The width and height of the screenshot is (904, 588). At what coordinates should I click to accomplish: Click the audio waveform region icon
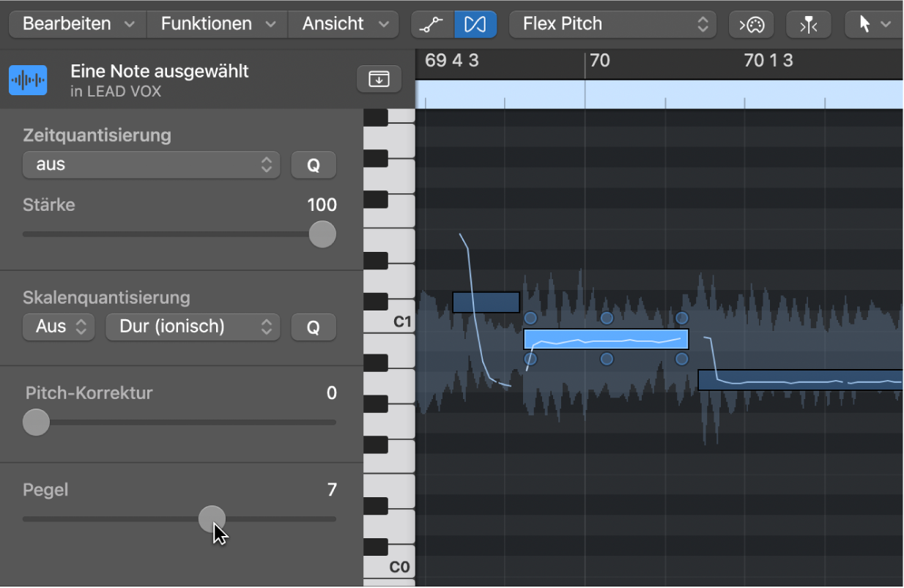click(x=28, y=80)
